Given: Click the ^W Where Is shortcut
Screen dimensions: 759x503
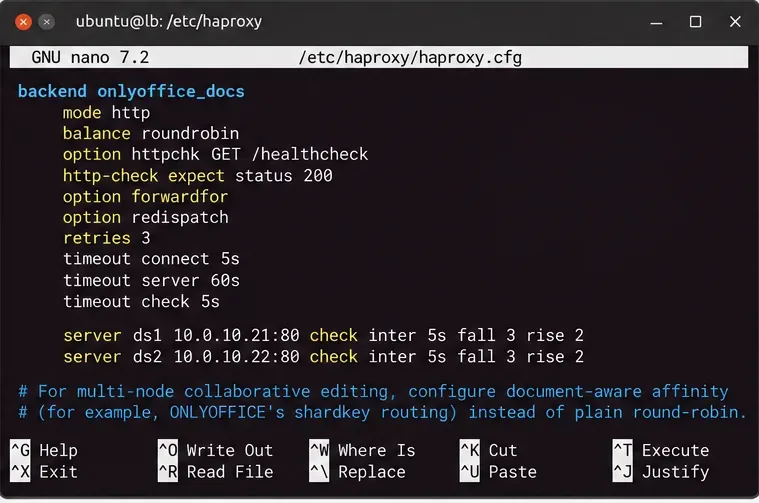Looking at the screenshot, I should tap(362, 450).
